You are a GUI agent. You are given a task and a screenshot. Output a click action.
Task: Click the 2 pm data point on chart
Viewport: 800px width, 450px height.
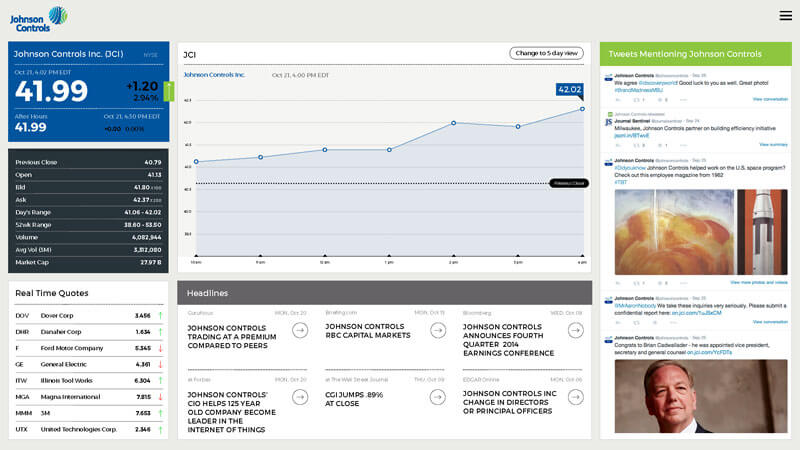[453, 123]
